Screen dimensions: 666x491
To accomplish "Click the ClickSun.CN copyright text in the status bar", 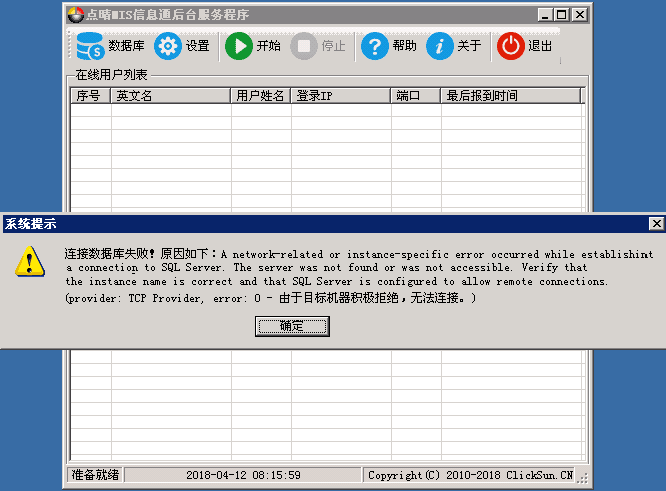I will tap(470, 475).
